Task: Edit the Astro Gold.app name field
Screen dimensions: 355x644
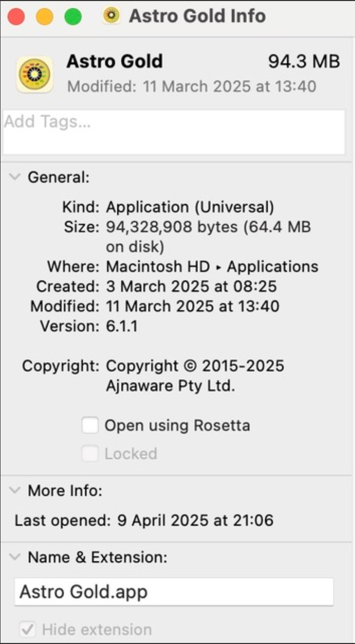Action: [174, 591]
